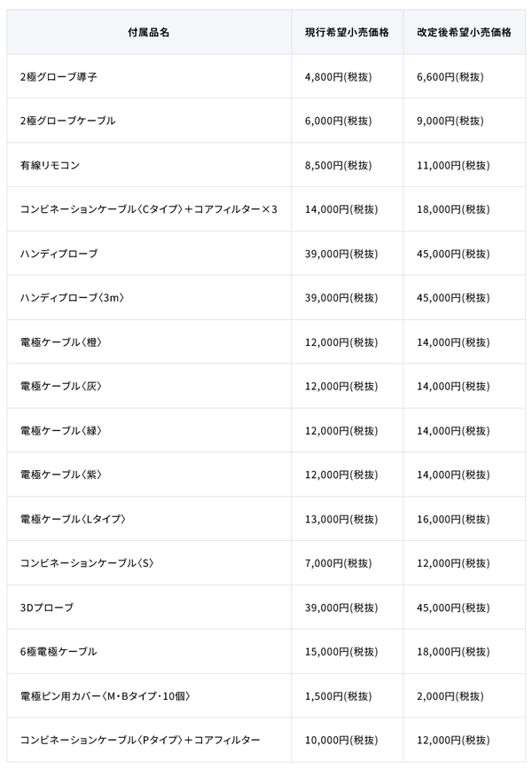This screenshot has height=769, width=532.
Task: Select the 電極ケーブル〈紫〉 item name
Action: tap(61, 475)
